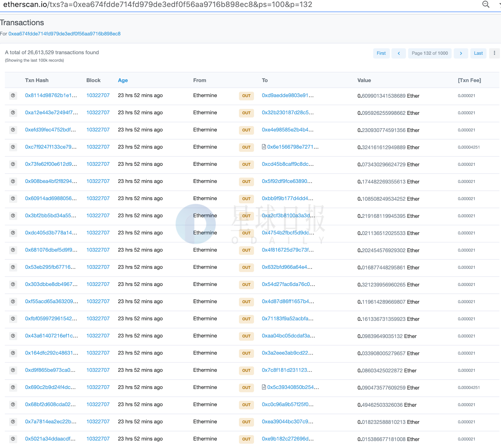
Task: View details eye icon for 0x908bea4bf2f8294
Action: point(13,181)
